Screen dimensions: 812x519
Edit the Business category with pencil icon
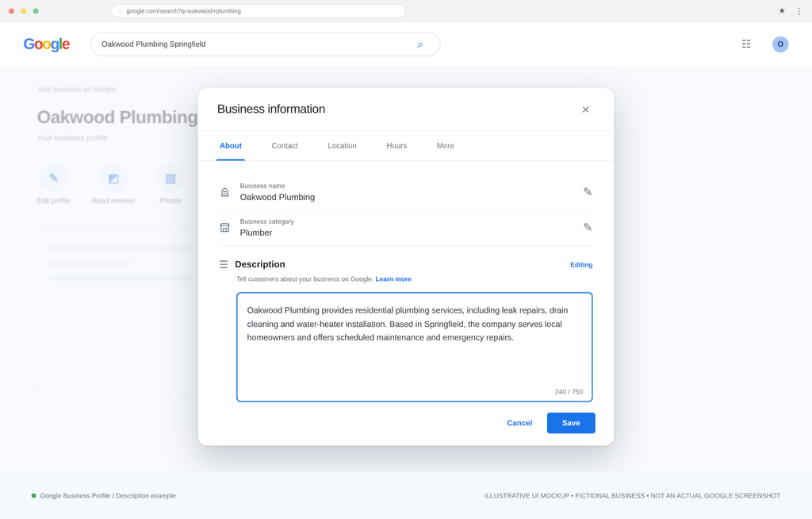coord(588,227)
